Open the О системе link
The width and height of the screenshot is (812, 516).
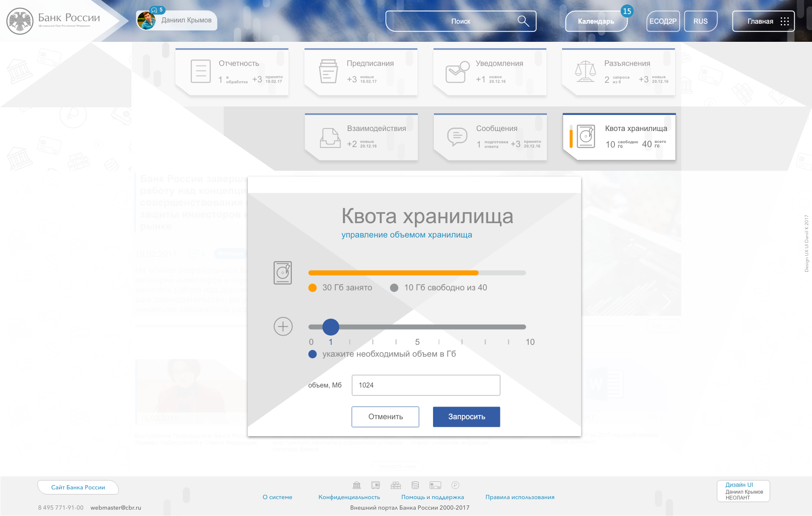[x=277, y=497]
